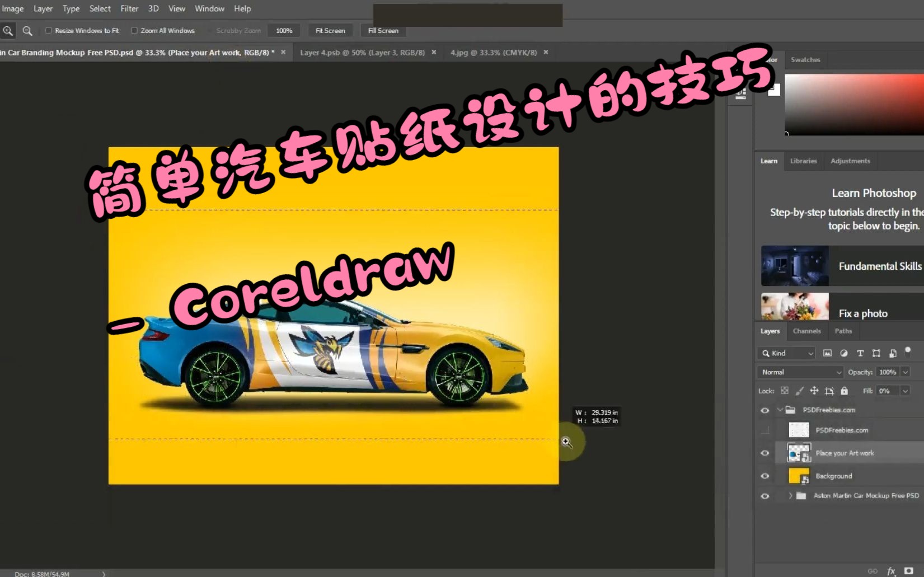Enable Resize Windows to Fit checkbox
Screen dimensions: 924x577
pyautogui.click(x=48, y=31)
